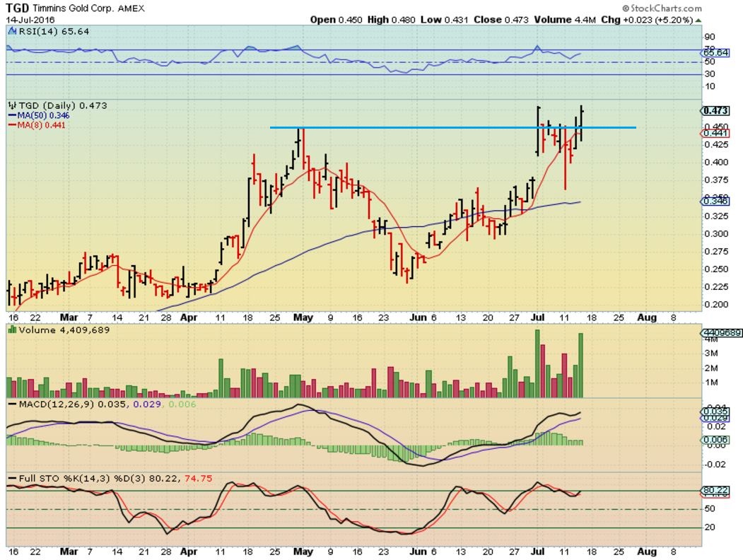743x560 pixels.
Task: Click the Open 0.450 value
Action: click(336, 20)
